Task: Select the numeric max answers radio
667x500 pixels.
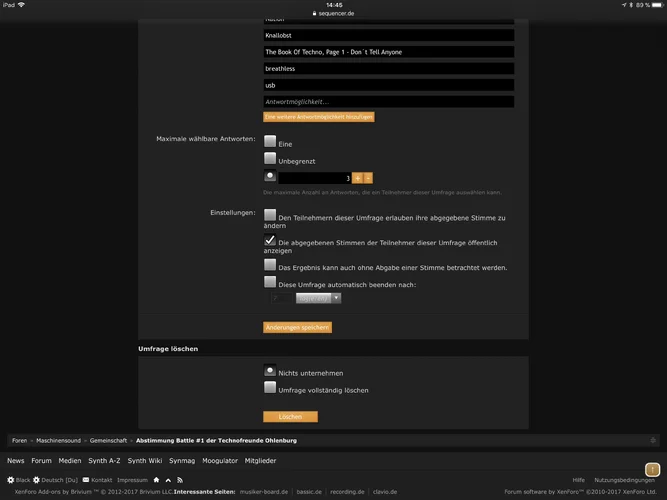Action: coord(270,175)
